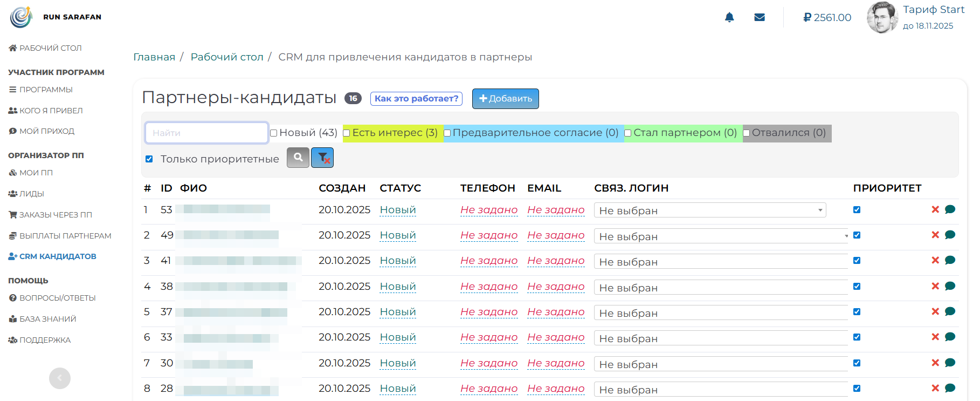Focus the 'Найти' search field
The width and height of the screenshot is (980, 401).
coord(206,133)
